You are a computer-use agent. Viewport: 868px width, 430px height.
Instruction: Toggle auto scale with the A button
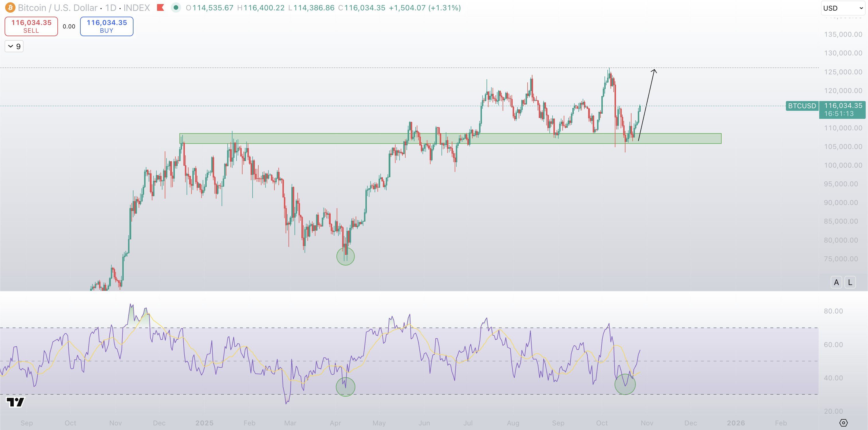pyautogui.click(x=836, y=282)
